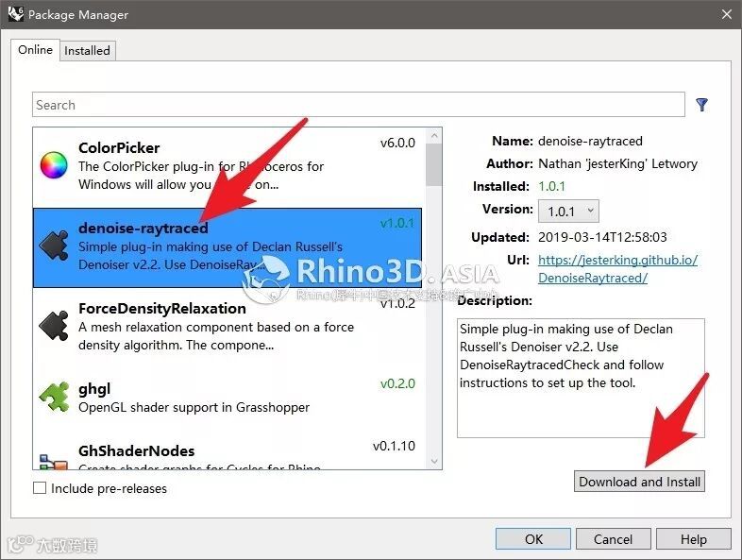Select the ghgl package title
Image resolution: width=742 pixels, height=560 pixels.
point(94,389)
